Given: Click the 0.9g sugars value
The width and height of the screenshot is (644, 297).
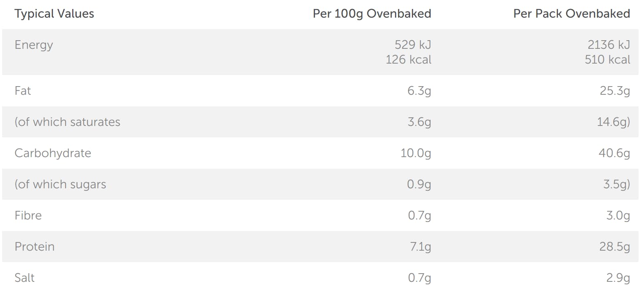Looking at the screenshot, I should (419, 185).
